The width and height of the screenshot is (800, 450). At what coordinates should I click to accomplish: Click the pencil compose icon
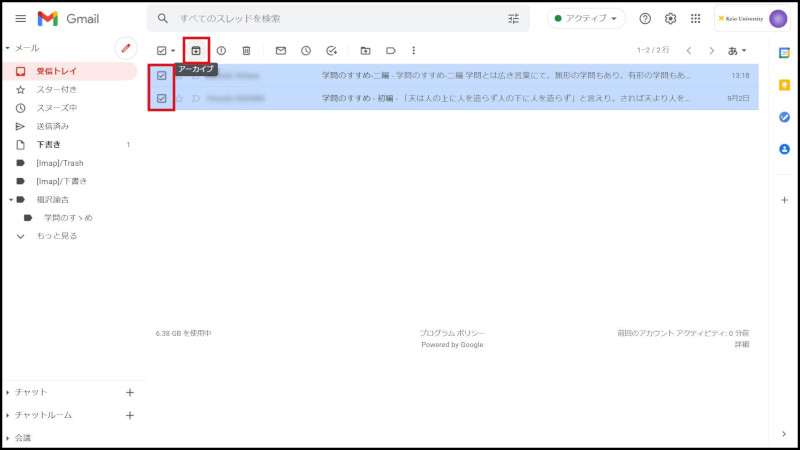(x=126, y=48)
